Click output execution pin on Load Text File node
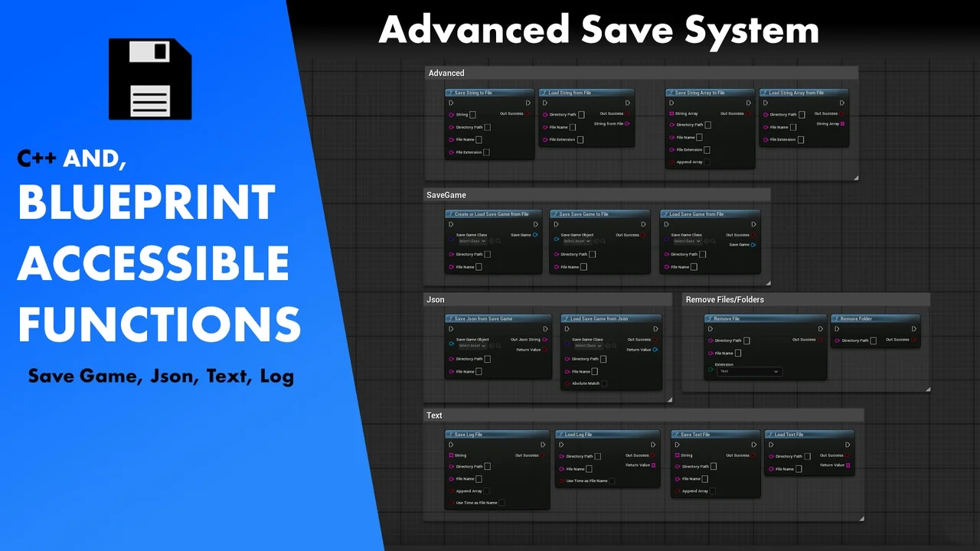The width and height of the screenshot is (980, 551). pos(848,445)
